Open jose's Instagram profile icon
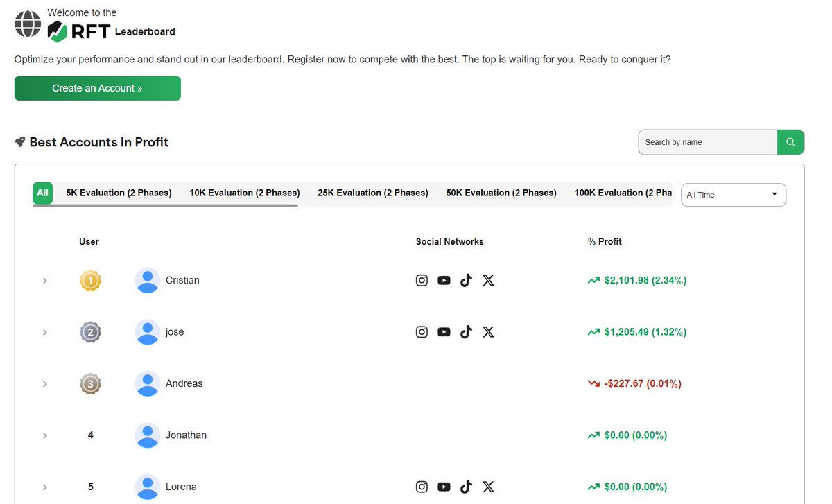The height and width of the screenshot is (504, 832). coord(422,332)
